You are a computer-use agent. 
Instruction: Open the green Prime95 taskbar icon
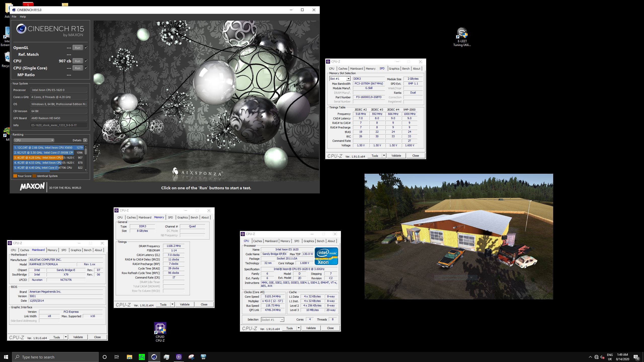142,357
